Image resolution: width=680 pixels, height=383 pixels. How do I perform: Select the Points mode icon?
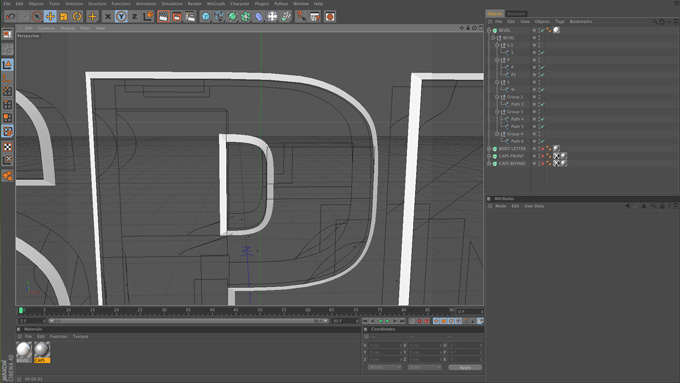click(x=7, y=92)
